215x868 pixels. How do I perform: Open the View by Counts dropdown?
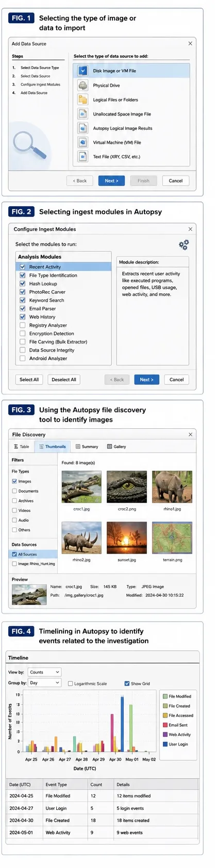44,672
